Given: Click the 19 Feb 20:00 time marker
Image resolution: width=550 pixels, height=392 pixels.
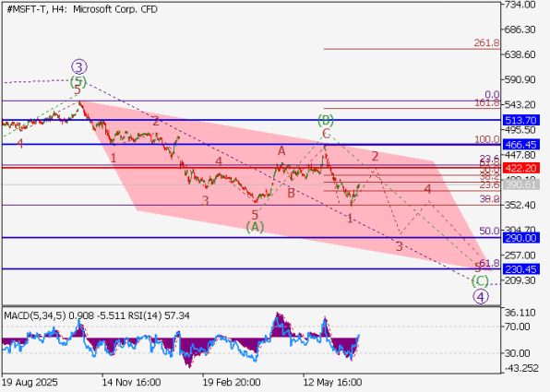Looking at the screenshot, I should click(x=232, y=382).
